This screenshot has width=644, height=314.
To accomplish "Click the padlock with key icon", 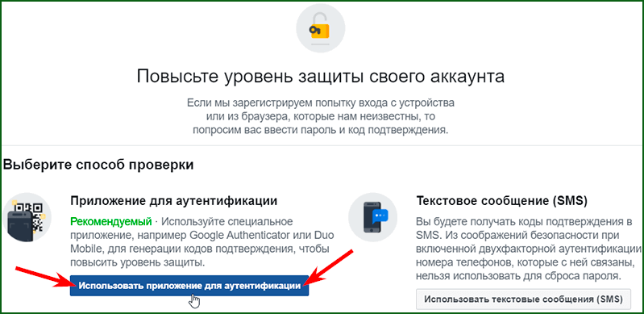I will point(320,28).
